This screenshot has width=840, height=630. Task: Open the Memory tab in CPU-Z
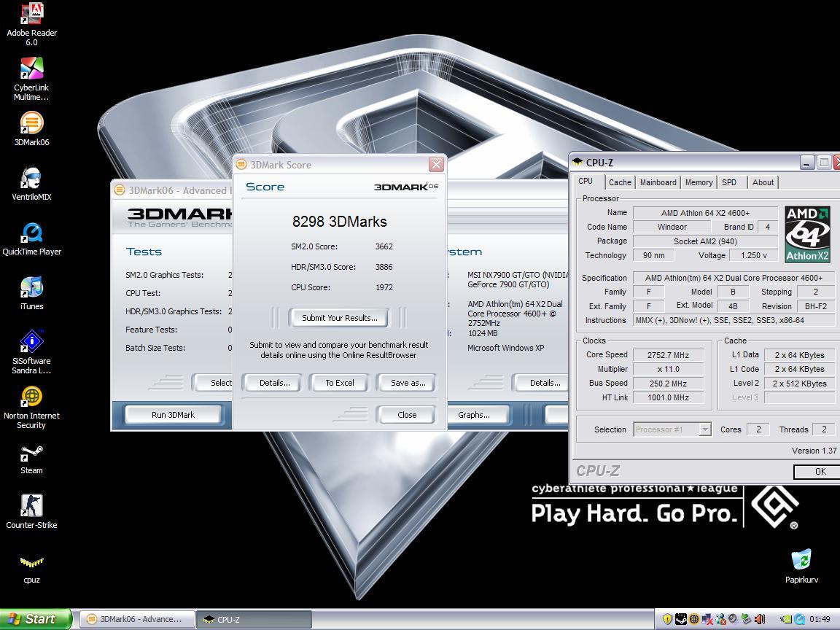point(699,182)
